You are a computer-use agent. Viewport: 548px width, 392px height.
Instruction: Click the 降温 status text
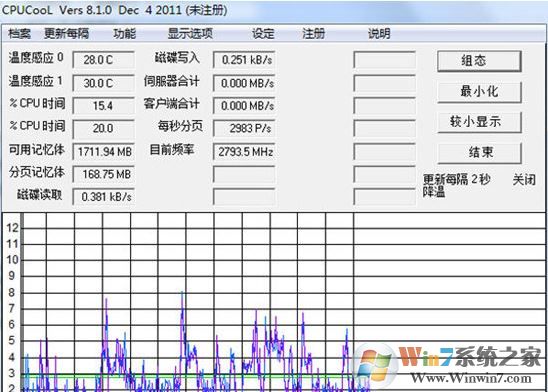pos(434,191)
